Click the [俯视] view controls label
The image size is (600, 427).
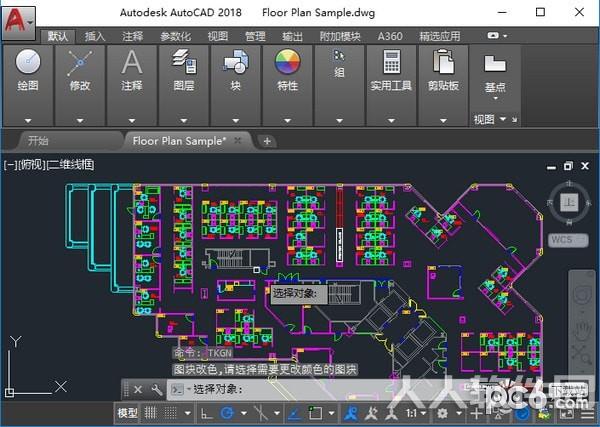tap(31, 165)
